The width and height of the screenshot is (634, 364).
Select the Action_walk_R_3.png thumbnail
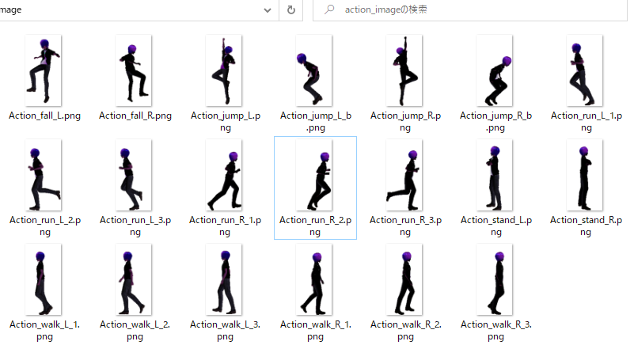[x=494, y=279]
